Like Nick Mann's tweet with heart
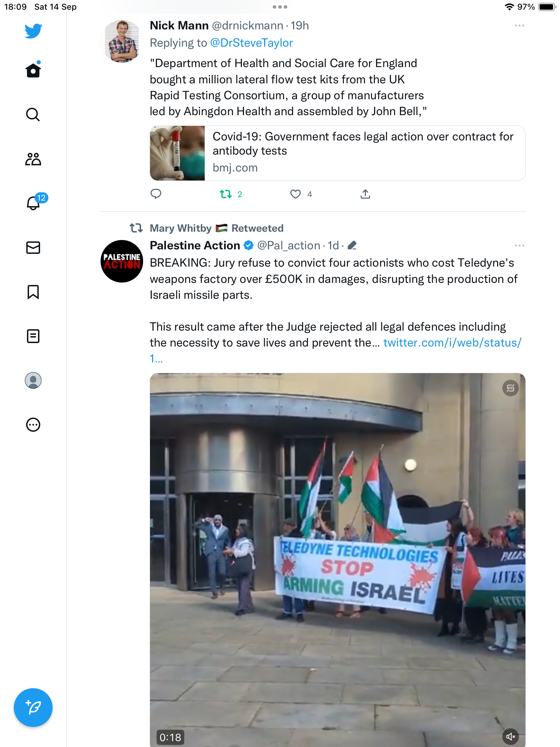The width and height of the screenshot is (560, 747). (x=295, y=194)
